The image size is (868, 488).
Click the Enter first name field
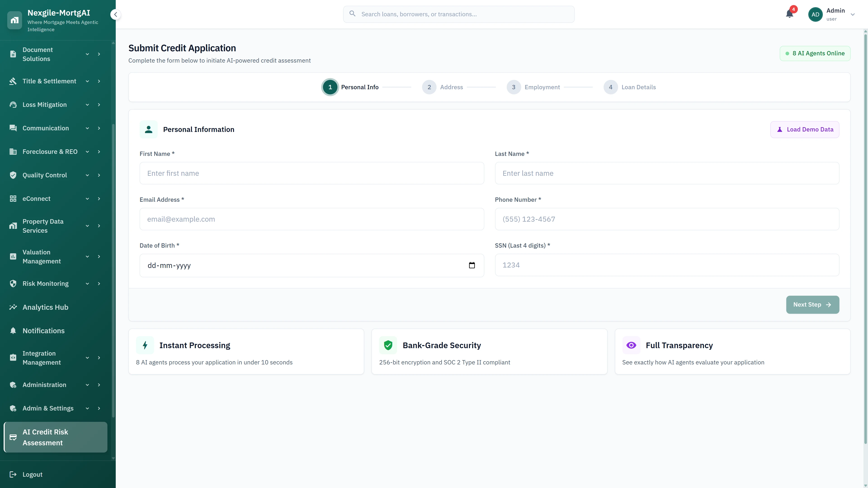coord(311,173)
